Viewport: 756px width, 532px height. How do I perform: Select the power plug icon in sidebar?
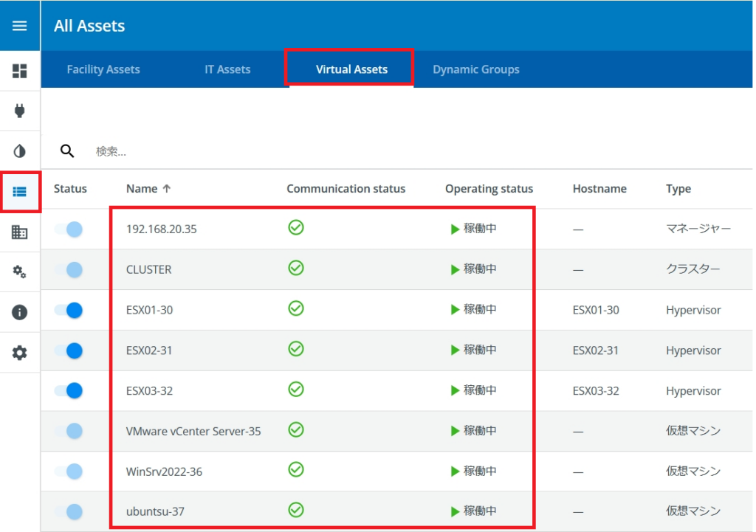point(20,109)
